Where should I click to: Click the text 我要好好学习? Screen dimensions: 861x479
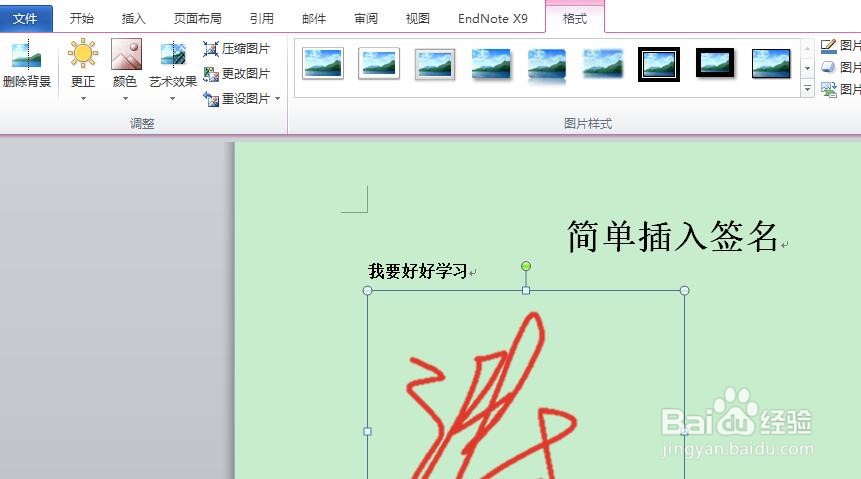[x=417, y=271]
